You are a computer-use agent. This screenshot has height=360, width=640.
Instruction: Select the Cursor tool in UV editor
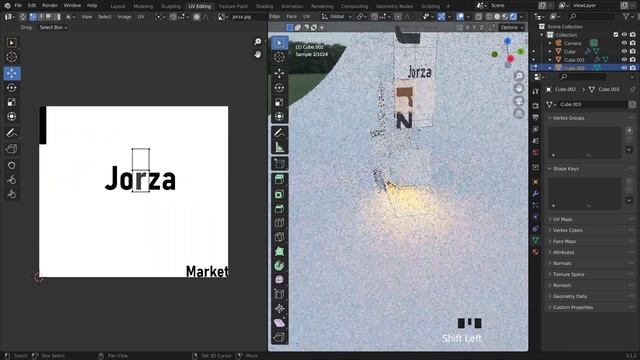12,57
